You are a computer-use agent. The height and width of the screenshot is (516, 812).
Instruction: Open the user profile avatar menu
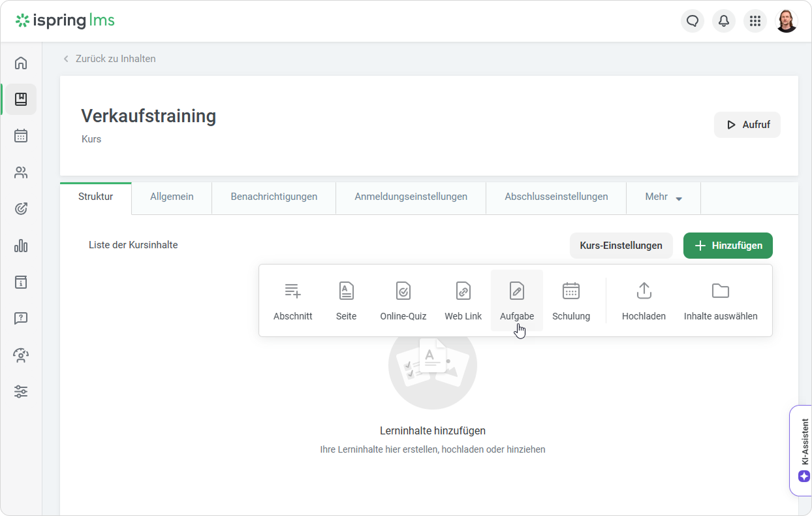(786, 21)
